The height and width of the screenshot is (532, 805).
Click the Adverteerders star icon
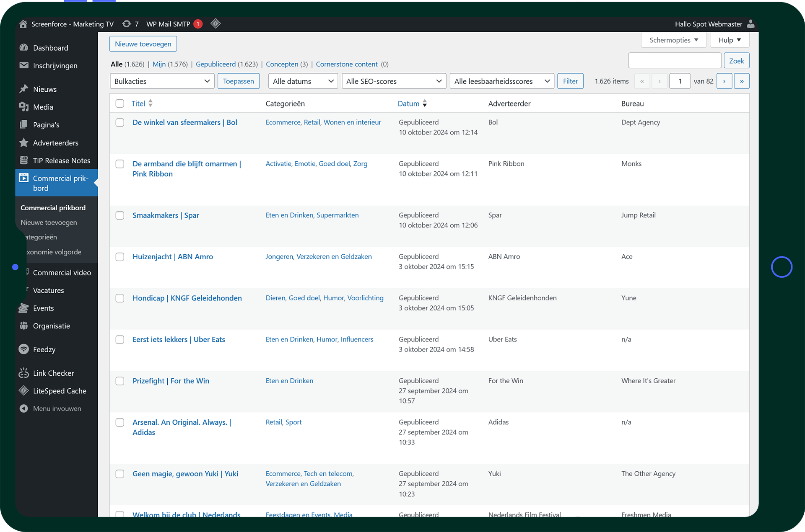pos(24,143)
